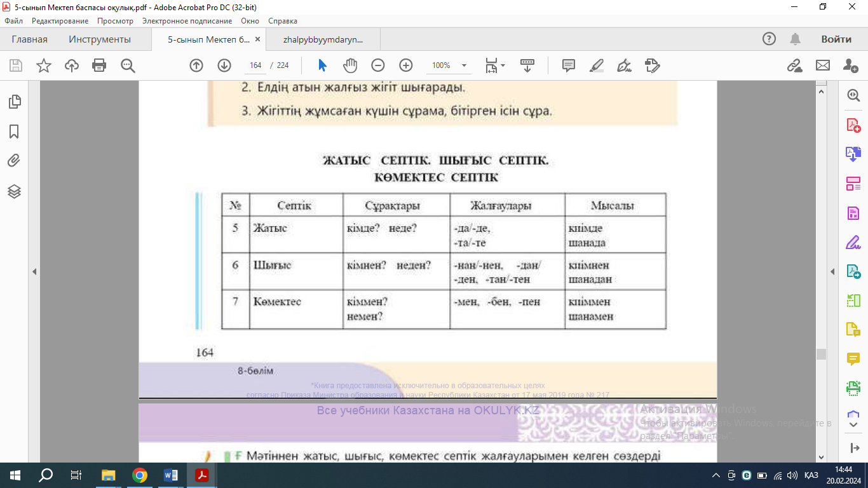
Task: Show hidden system tray icons
Action: pos(716,475)
